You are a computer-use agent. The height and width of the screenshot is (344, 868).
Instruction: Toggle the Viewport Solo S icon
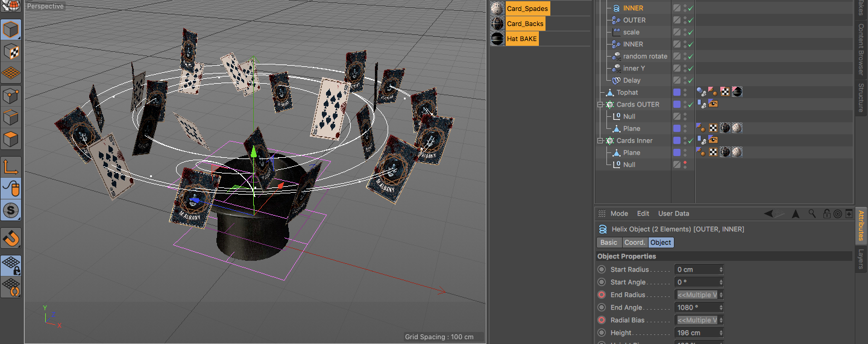pos(11,210)
